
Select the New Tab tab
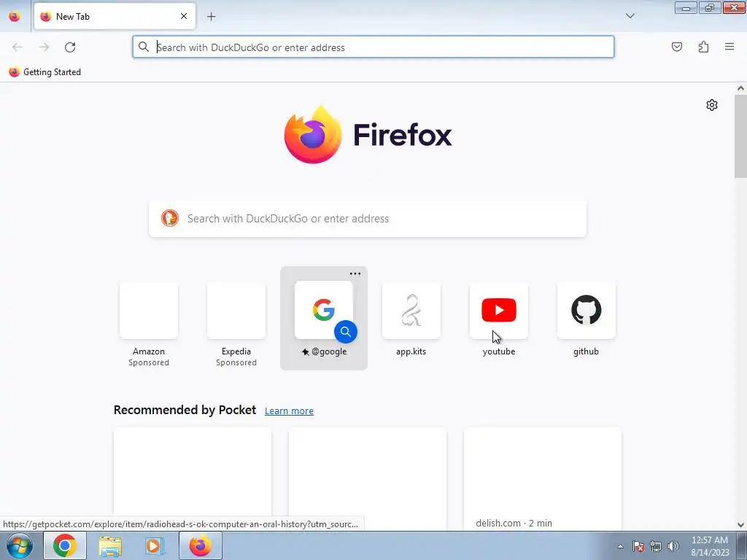115,17
